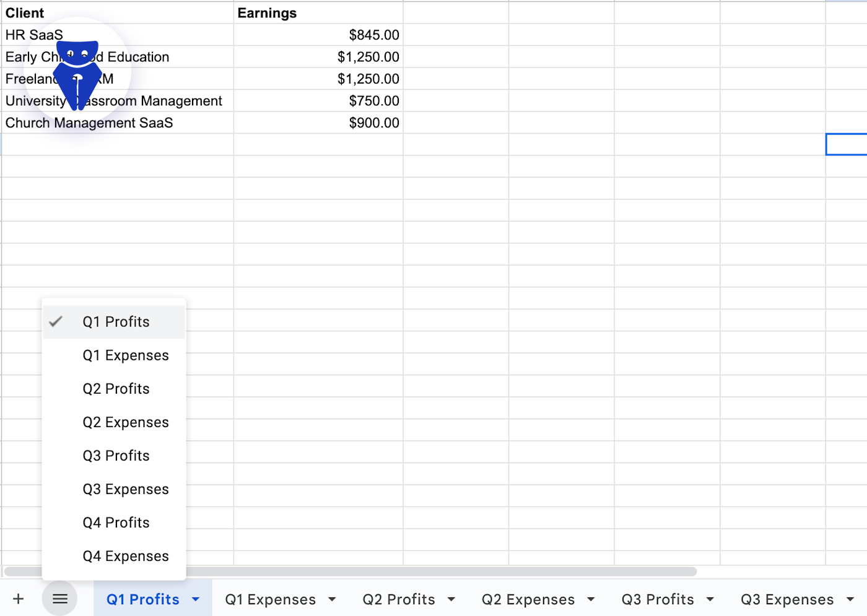Select the $750.00 earnings cell

pos(318,101)
